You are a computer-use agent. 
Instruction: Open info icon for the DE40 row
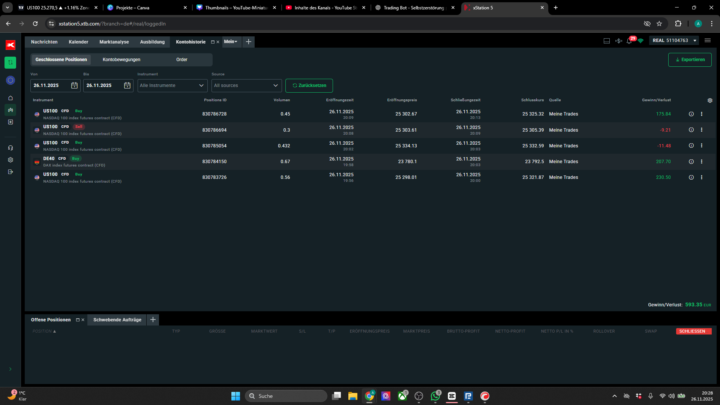691,162
